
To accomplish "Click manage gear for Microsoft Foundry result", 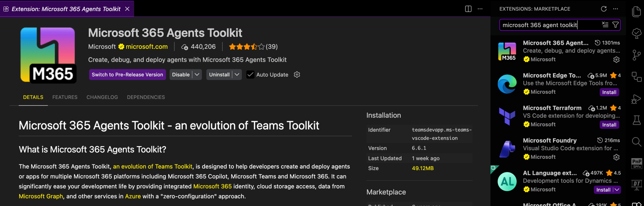I will click(x=616, y=157).
